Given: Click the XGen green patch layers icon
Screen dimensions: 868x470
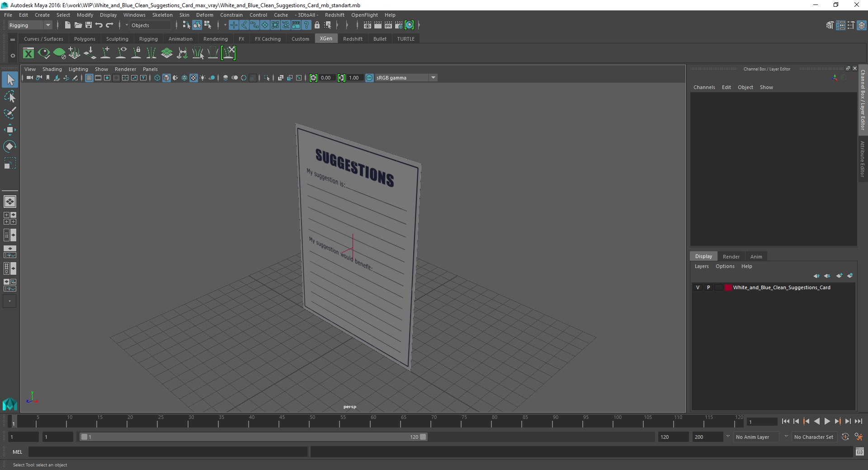Looking at the screenshot, I should click(167, 53).
